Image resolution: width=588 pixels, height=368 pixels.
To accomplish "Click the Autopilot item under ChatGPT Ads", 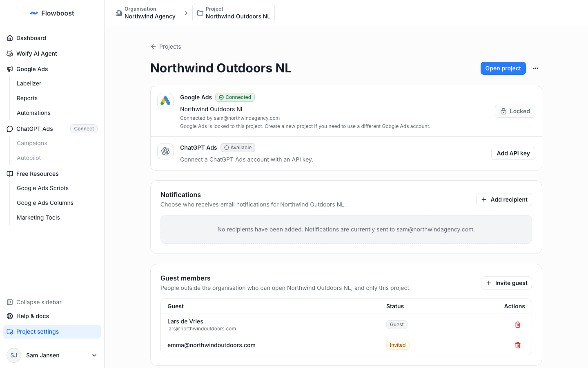I will (x=29, y=158).
